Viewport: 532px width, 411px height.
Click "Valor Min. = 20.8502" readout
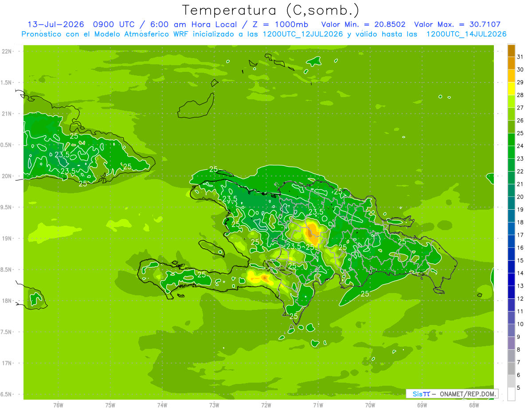click(x=363, y=24)
